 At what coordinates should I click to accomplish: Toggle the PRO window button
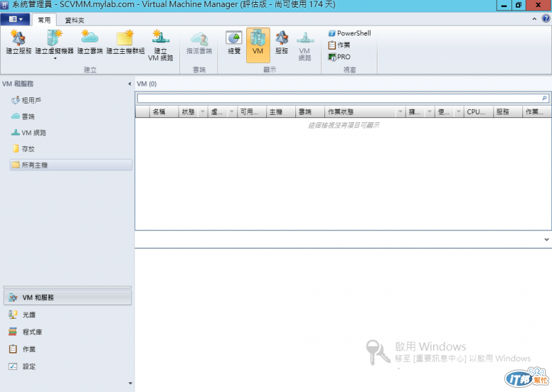click(339, 57)
